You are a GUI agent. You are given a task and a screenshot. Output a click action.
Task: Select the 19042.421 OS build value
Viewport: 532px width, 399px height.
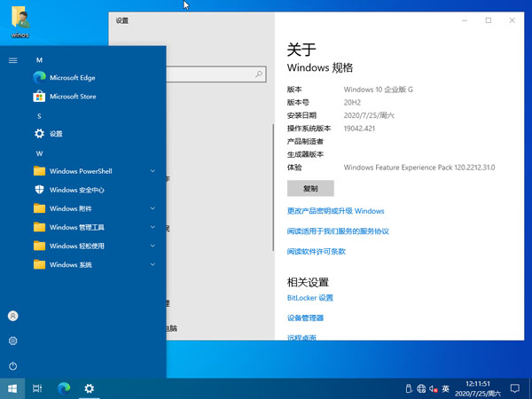pos(359,129)
